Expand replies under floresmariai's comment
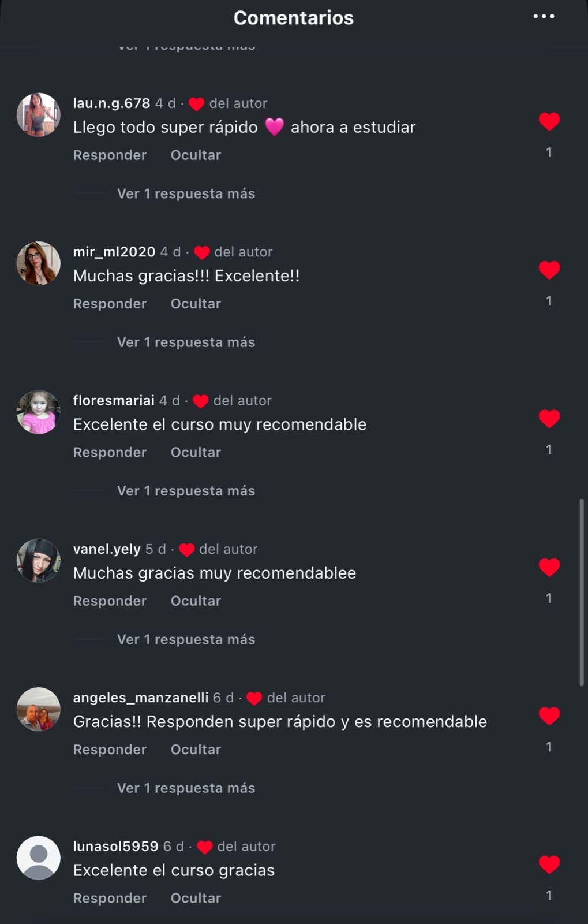588x924 pixels. [x=186, y=491]
